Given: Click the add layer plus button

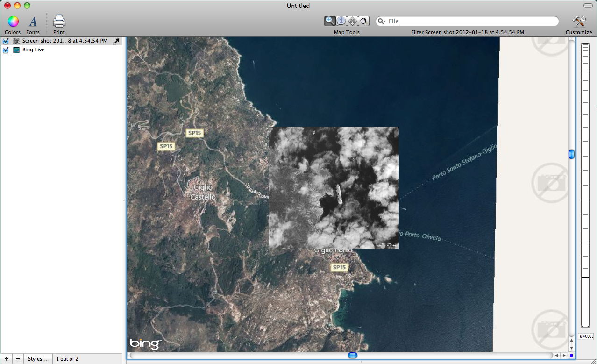Looking at the screenshot, I should click(6, 359).
